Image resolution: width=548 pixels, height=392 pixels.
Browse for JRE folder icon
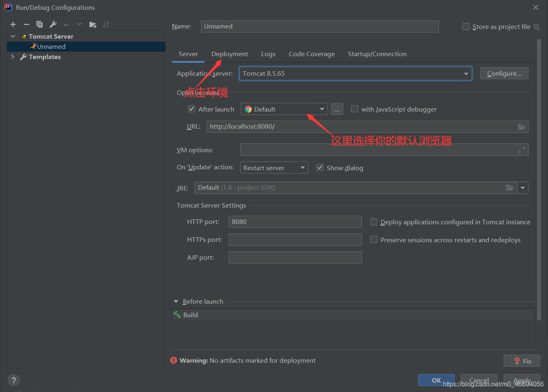[510, 188]
